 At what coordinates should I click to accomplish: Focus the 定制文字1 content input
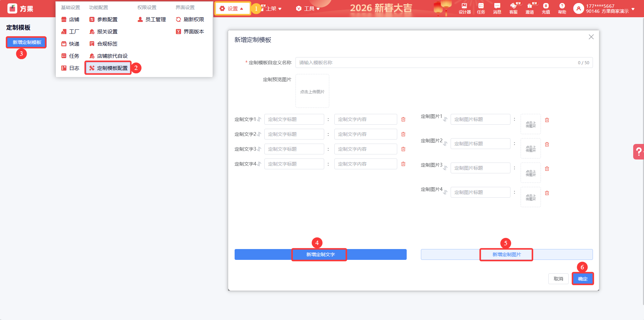(366, 119)
